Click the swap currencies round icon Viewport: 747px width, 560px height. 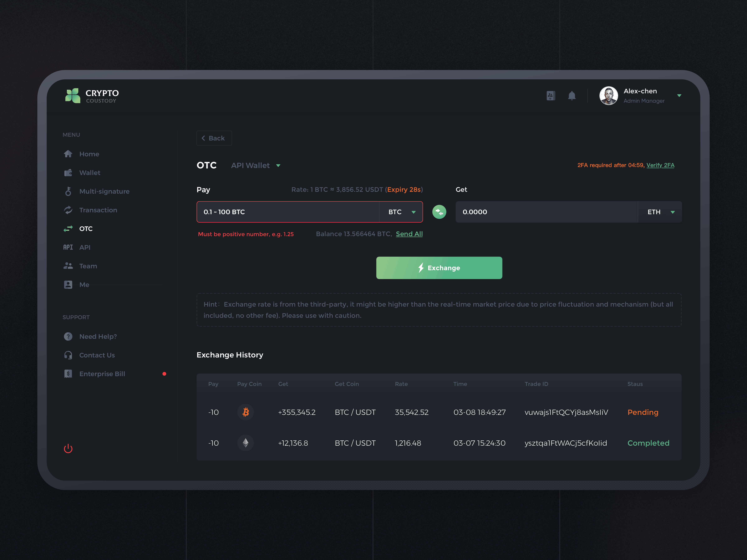coord(439,212)
